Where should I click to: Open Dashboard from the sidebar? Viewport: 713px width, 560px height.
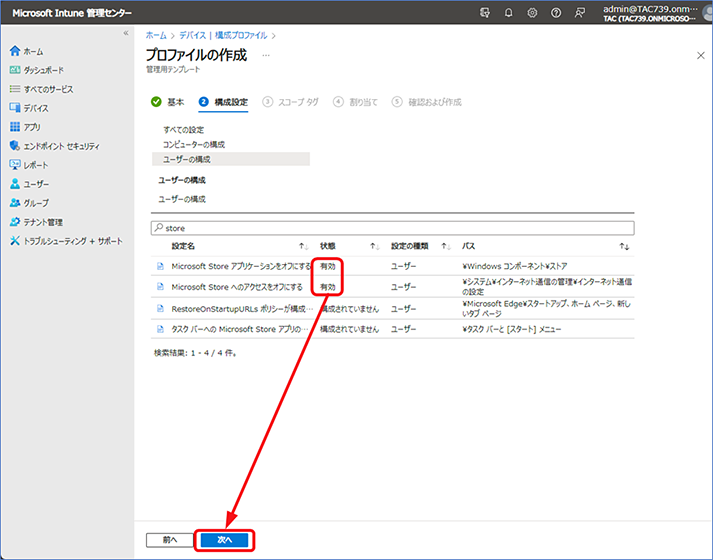tap(37, 70)
